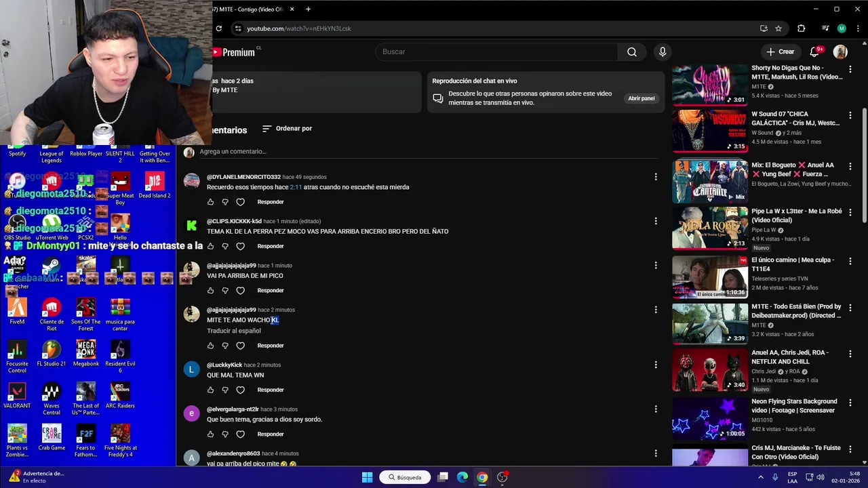Open 'El único camino | Mea culpa' thumbnail
This screenshot has height=488, width=868.
[x=709, y=277]
